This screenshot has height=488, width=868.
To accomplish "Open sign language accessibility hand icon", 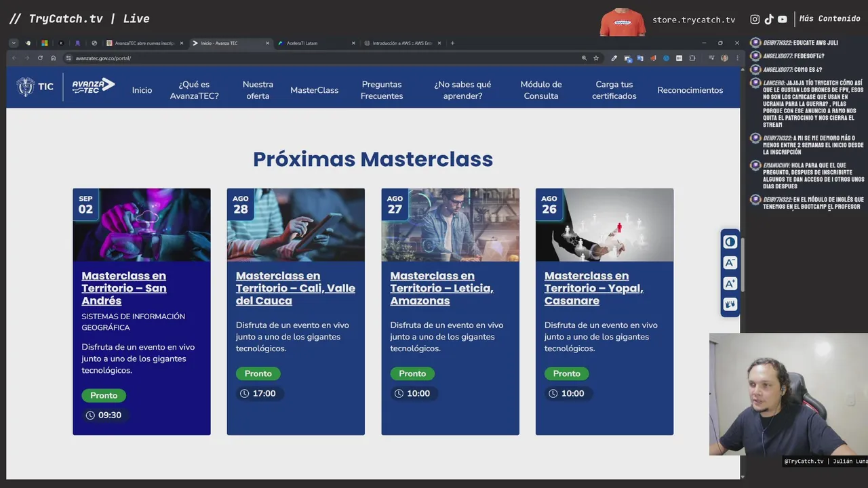I will [730, 304].
